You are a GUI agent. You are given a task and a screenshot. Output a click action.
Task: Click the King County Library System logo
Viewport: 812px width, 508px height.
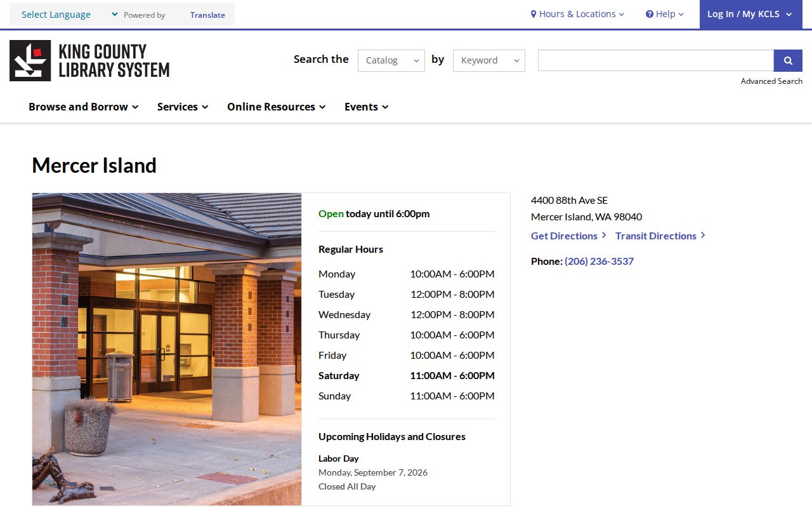click(x=89, y=61)
